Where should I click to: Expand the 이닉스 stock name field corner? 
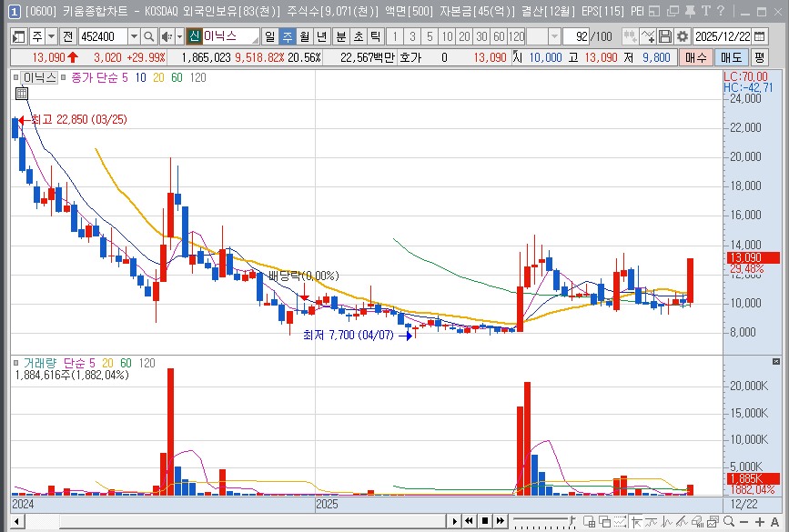point(255,39)
